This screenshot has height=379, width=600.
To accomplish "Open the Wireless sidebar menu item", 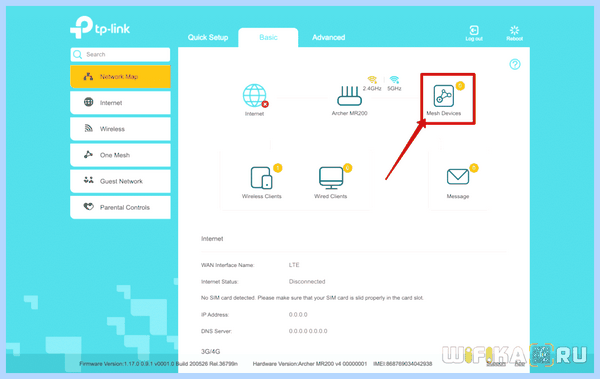I will coord(120,129).
